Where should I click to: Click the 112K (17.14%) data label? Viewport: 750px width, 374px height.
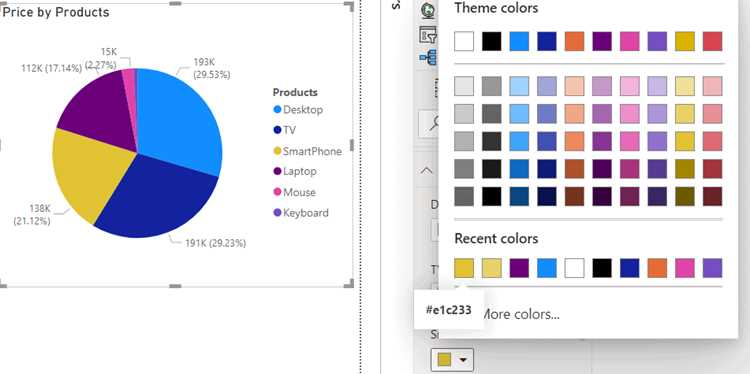(x=52, y=68)
